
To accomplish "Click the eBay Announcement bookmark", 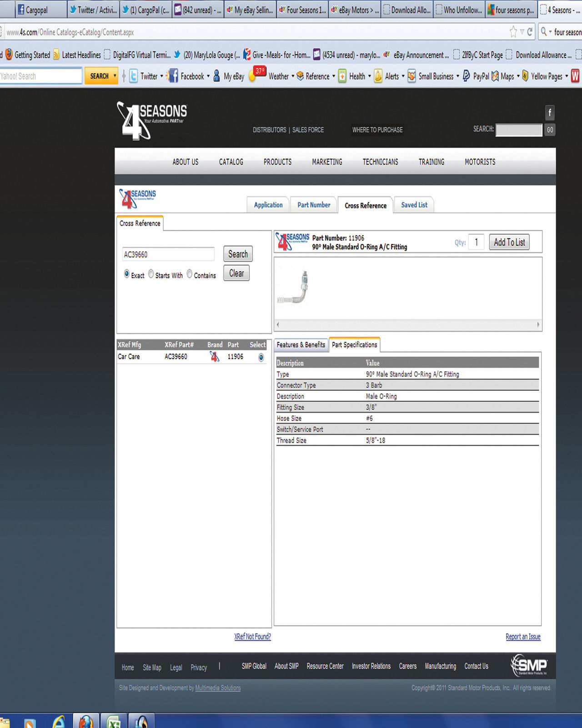I will tap(416, 55).
